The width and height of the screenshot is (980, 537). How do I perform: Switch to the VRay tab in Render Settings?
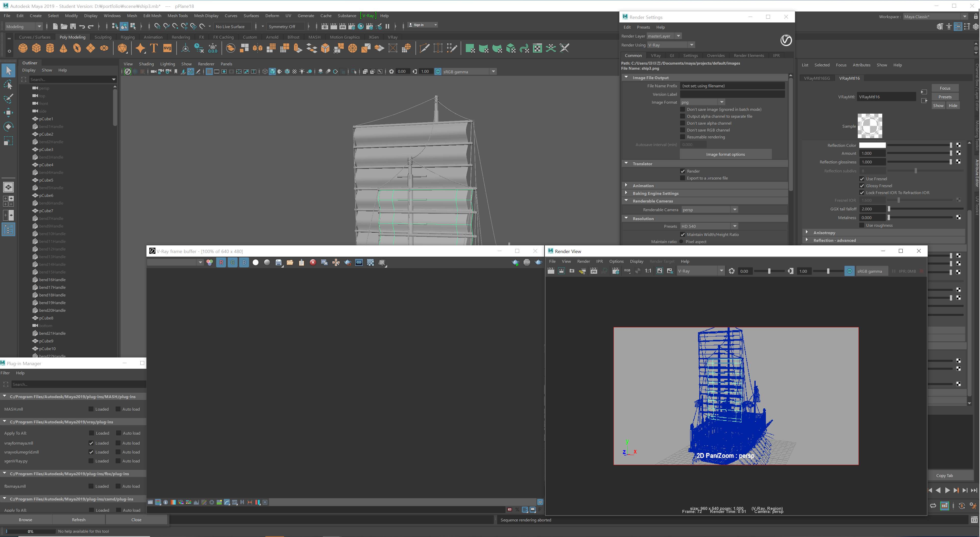[x=655, y=55]
